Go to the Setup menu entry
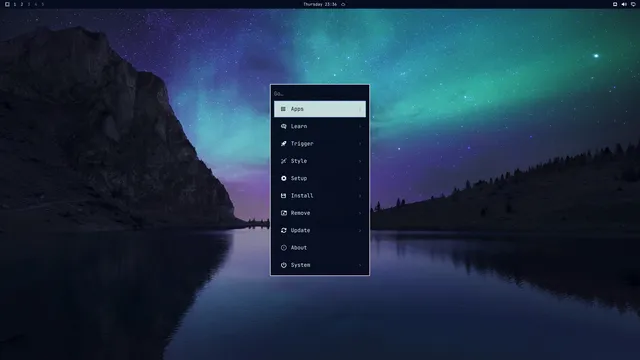The height and width of the screenshot is (360, 640). pyautogui.click(x=320, y=178)
